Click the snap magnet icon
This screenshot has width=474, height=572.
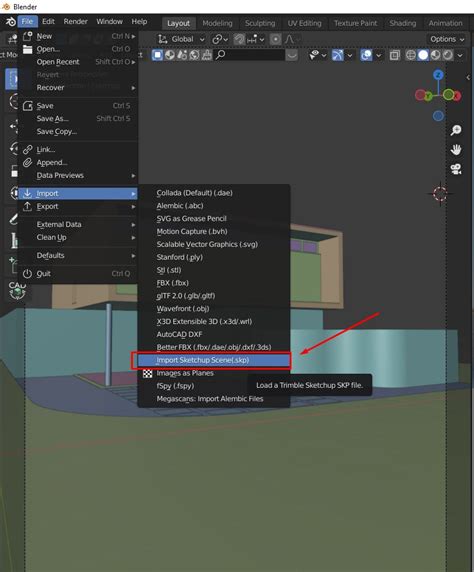(239, 39)
